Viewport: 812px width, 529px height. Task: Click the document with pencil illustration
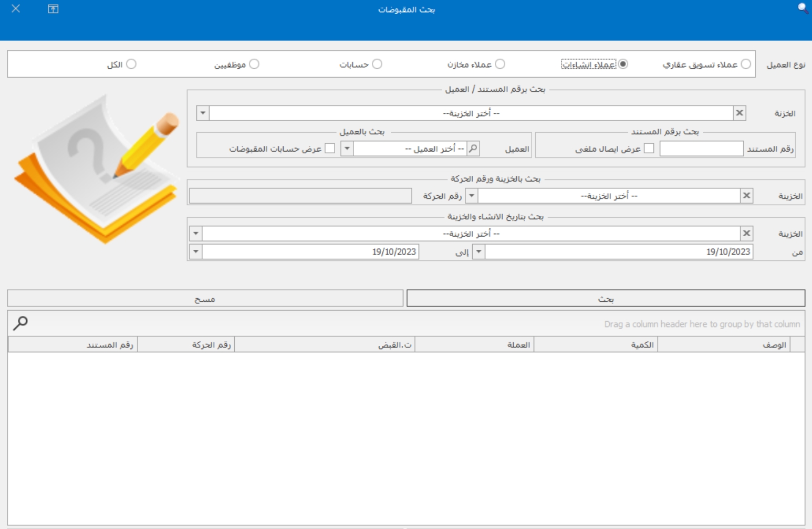[98, 168]
